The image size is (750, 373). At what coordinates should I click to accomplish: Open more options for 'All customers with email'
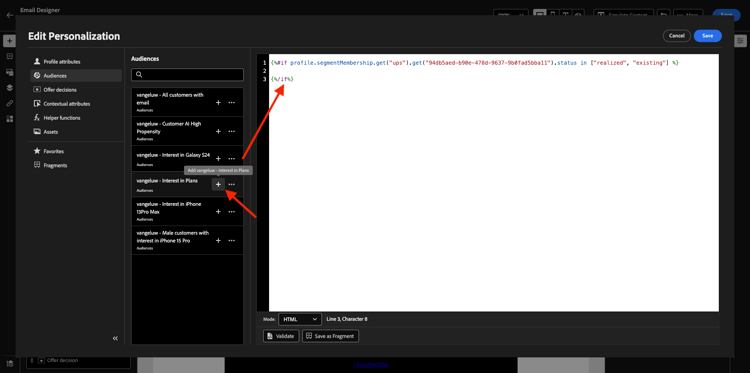tap(232, 102)
